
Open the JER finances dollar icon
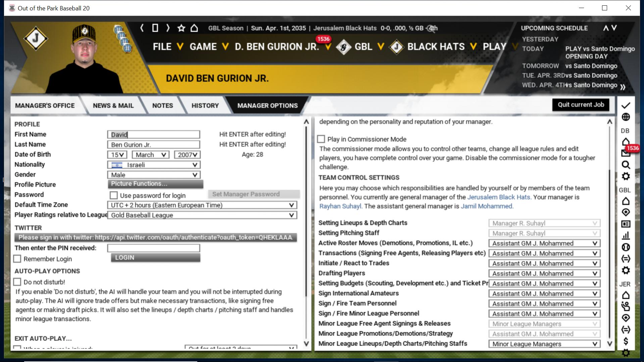click(x=626, y=341)
